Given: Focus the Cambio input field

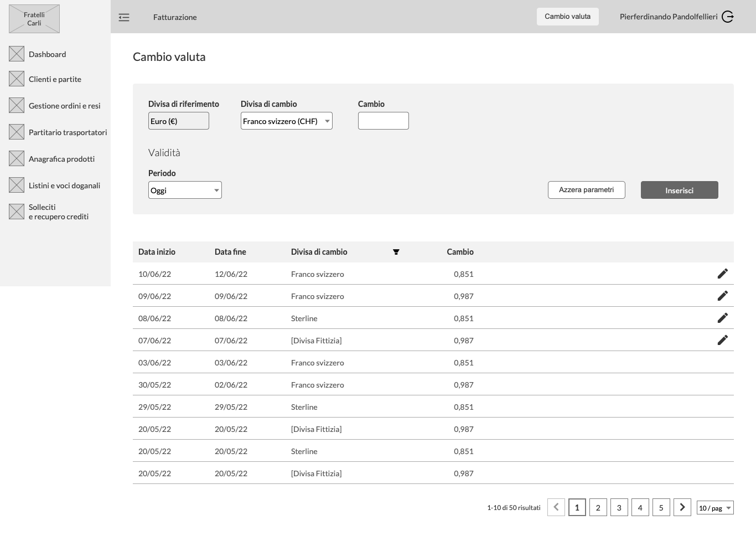Looking at the screenshot, I should [x=383, y=121].
